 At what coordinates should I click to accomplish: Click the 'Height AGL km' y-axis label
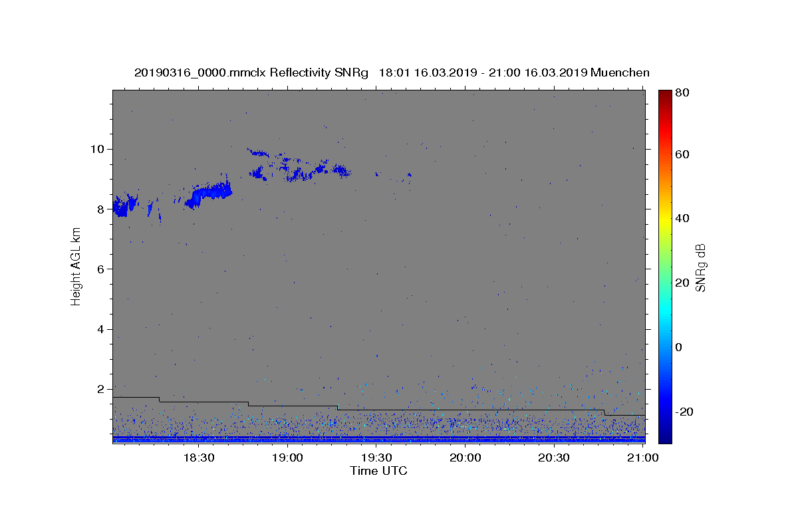[x=76, y=266]
